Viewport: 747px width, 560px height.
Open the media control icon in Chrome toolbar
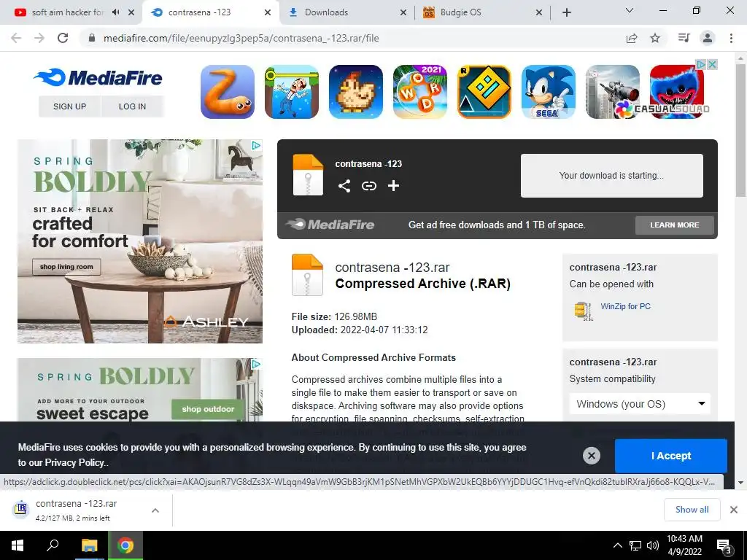coord(684,38)
